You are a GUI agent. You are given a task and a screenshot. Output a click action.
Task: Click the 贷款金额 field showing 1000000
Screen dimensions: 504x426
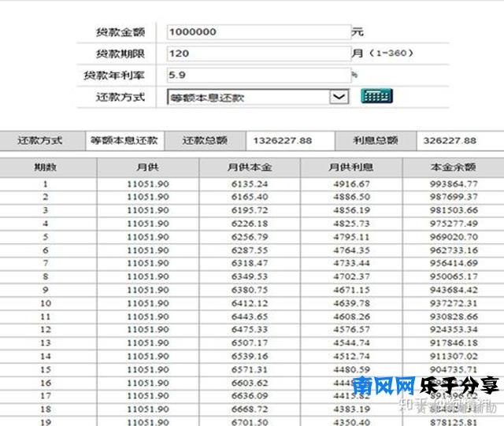coord(259,31)
